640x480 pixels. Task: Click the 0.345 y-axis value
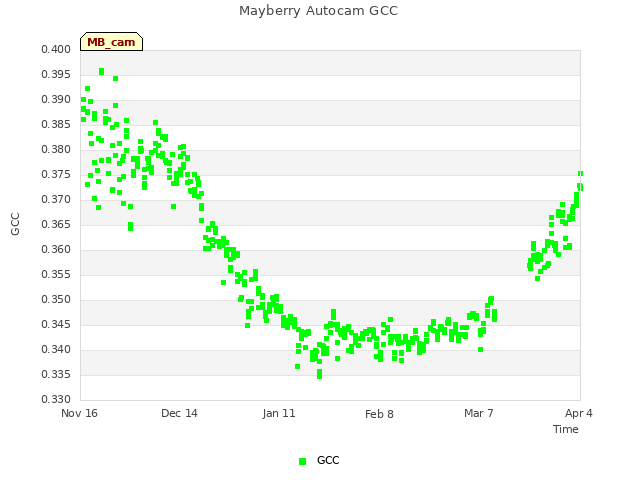click(x=56, y=324)
